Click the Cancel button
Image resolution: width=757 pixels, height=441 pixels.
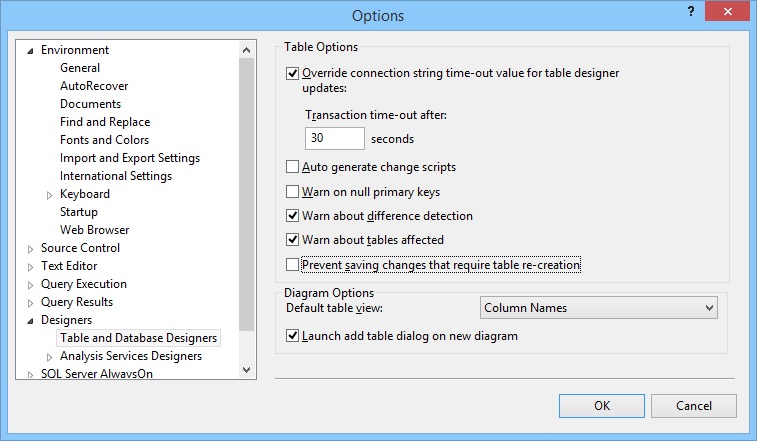694,406
